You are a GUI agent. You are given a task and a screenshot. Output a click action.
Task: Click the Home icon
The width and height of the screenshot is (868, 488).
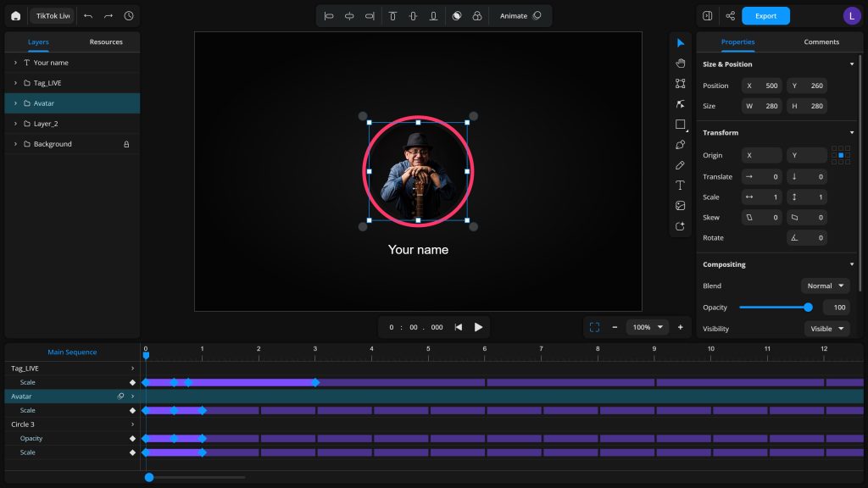(15, 16)
